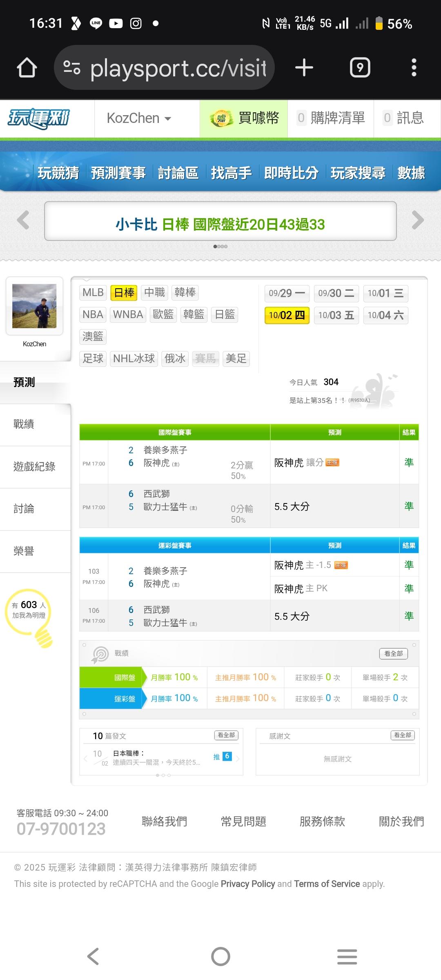Screen dimensions: 441x980
Task: Open 遊戲紀錄 sidebar tab
Action: (x=36, y=467)
